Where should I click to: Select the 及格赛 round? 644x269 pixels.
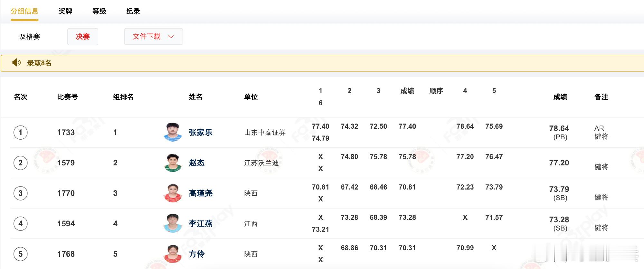pos(30,37)
